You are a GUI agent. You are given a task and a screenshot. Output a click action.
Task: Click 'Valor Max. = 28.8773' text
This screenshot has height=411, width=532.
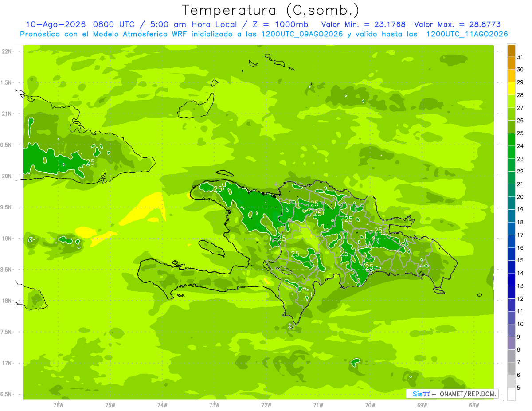(x=458, y=24)
